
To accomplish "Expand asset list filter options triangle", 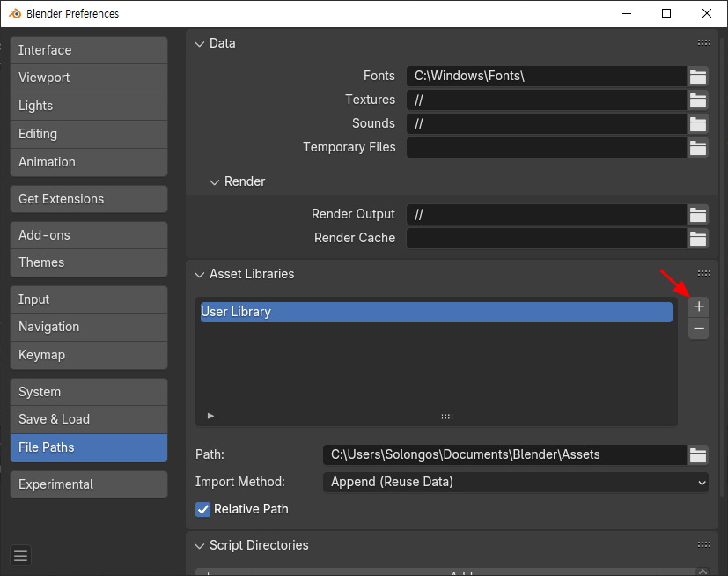I will click(x=210, y=416).
